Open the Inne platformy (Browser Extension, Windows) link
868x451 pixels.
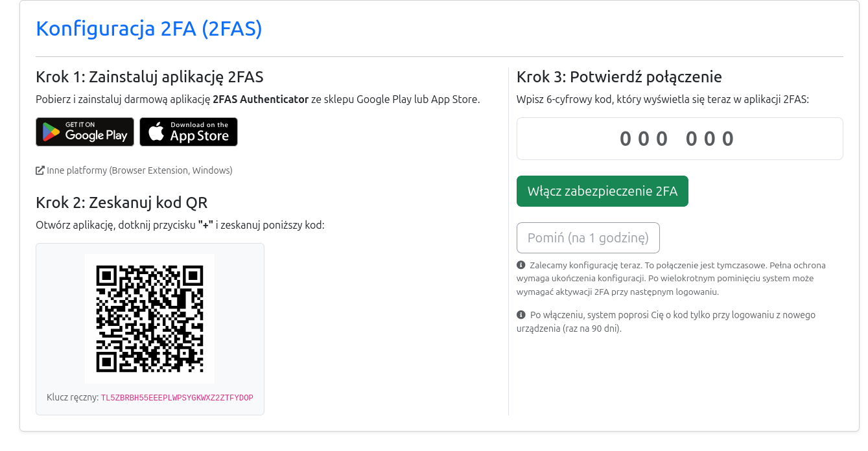139,170
